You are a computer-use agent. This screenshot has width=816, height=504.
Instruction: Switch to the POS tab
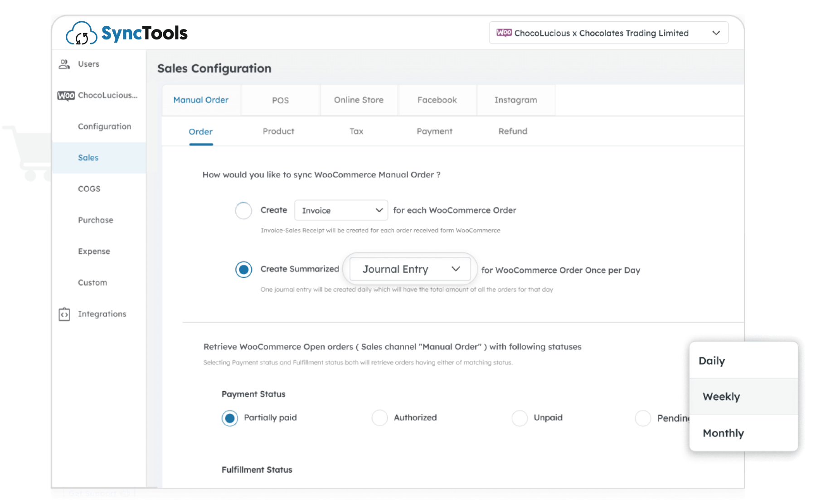pos(280,100)
